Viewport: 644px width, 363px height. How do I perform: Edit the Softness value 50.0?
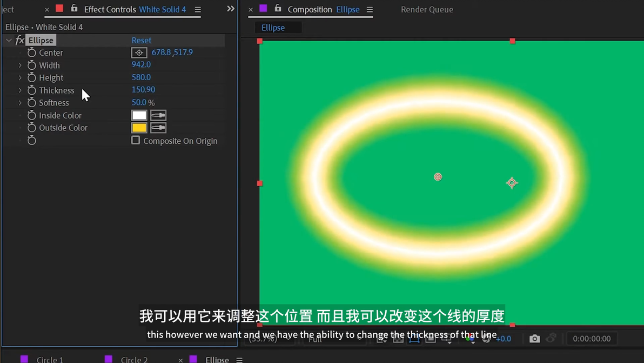[139, 102]
